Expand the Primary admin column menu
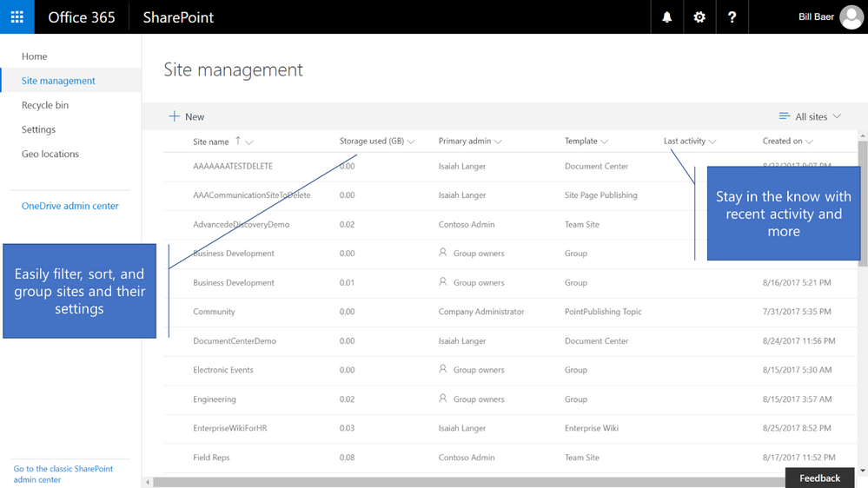Image resolution: width=868 pixels, height=488 pixels. click(498, 142)
